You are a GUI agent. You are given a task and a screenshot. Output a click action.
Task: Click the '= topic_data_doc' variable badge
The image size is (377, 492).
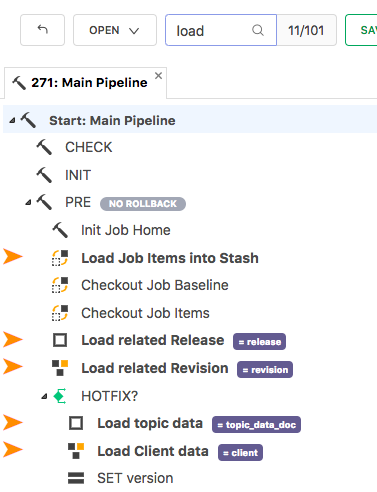(256, 425)
